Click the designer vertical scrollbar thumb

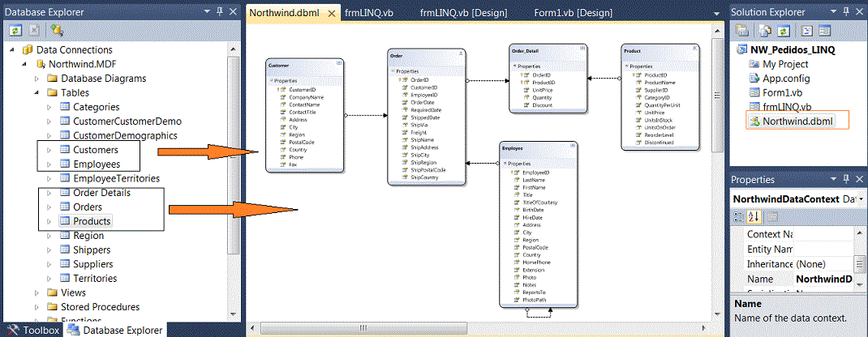[x=718, y=94]
